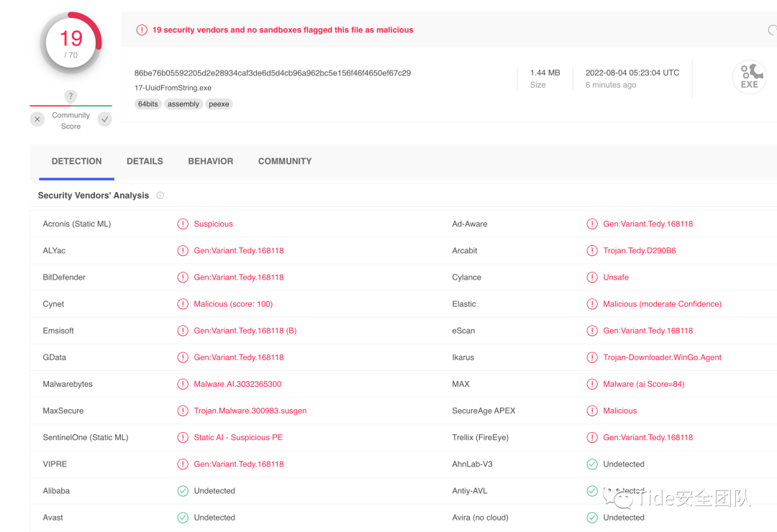
Task: Click the warning icon in ALYac row
Action: [x=183, y=251]
